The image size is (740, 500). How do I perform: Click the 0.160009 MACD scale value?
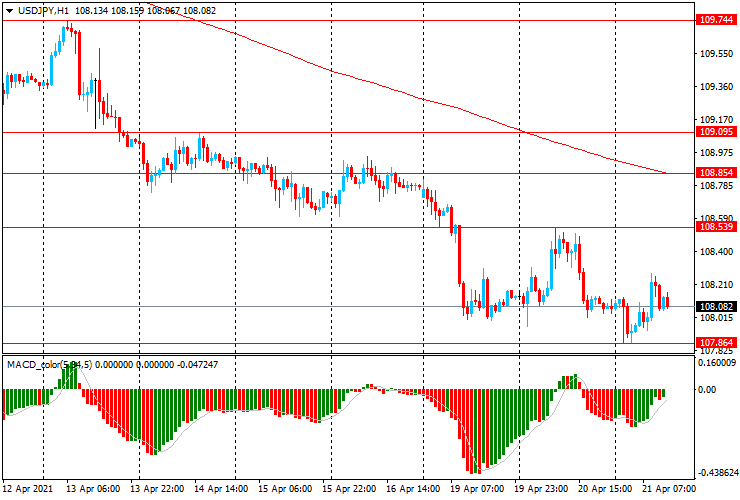(717, 363)
